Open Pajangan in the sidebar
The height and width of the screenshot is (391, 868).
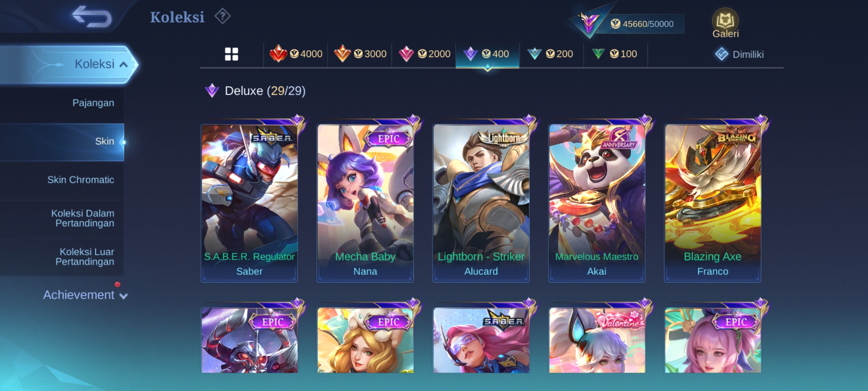[x=62, y=103]
